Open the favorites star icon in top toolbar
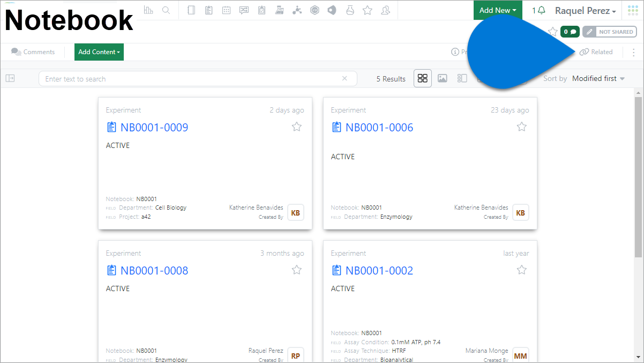The height and width of the screenshot is (363, 644). (x=368, y=10)
